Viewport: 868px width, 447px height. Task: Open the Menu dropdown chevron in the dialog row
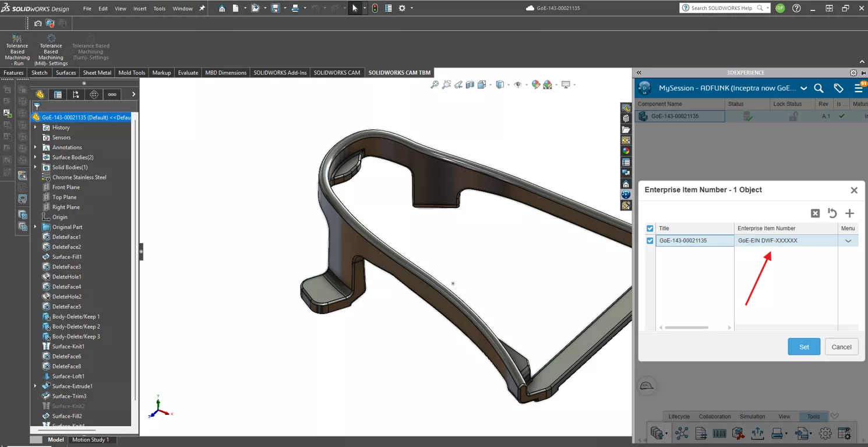(x=848, y=241)
